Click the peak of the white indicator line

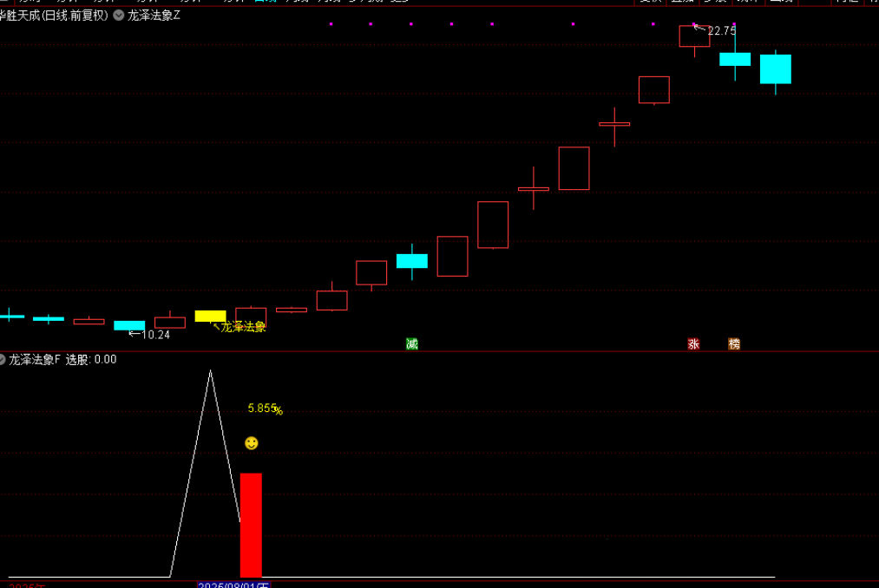(x=210, y=372)
